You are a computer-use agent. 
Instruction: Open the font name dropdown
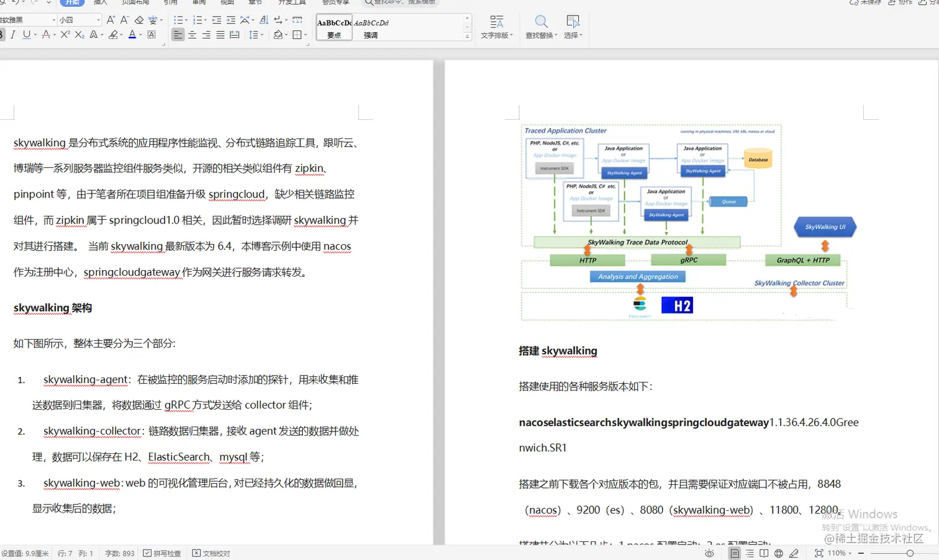click(53, 20)
